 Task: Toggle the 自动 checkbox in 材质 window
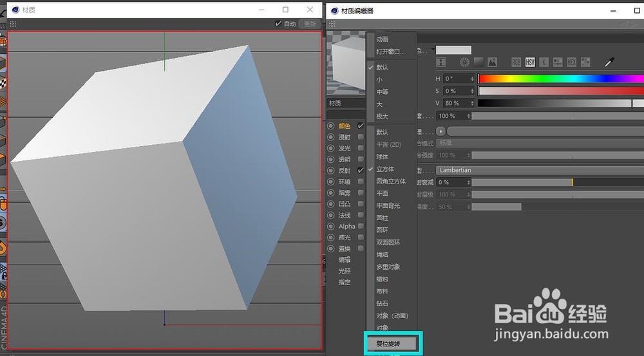click(278, 24)
